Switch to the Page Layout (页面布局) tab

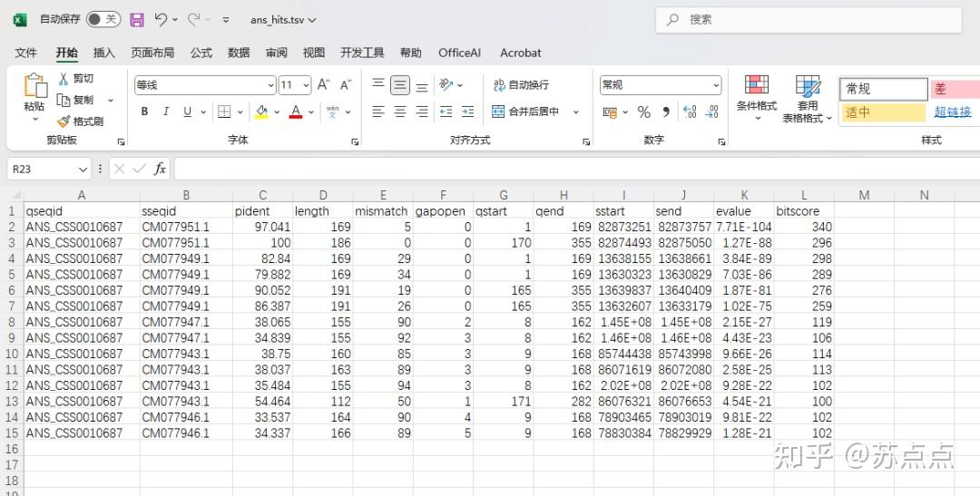point(152,53)
